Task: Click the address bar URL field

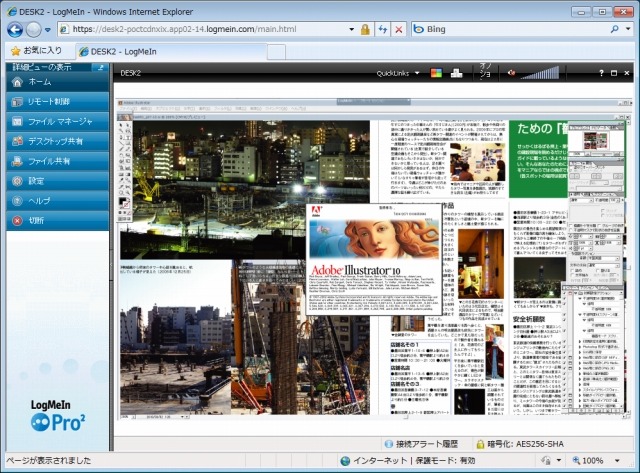Action: (204, 29)
